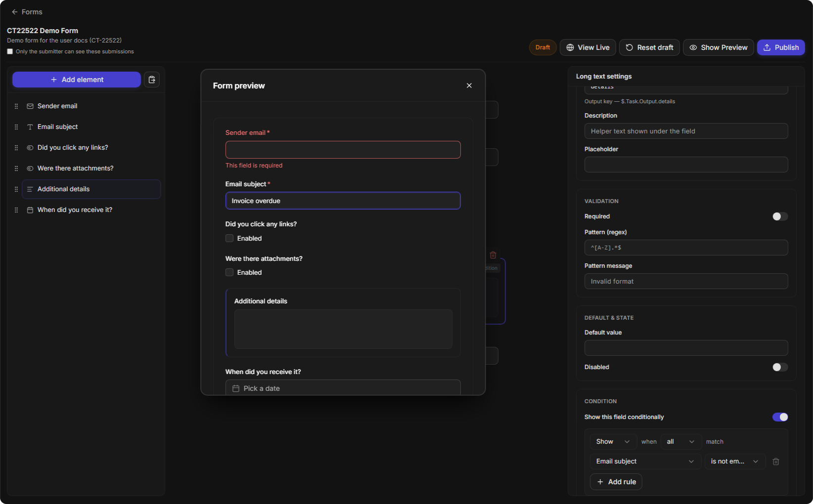Screen dimensions: 813x504
Task: Check Enabled under Did you click any links?
Action: click(x=229, y=238)
